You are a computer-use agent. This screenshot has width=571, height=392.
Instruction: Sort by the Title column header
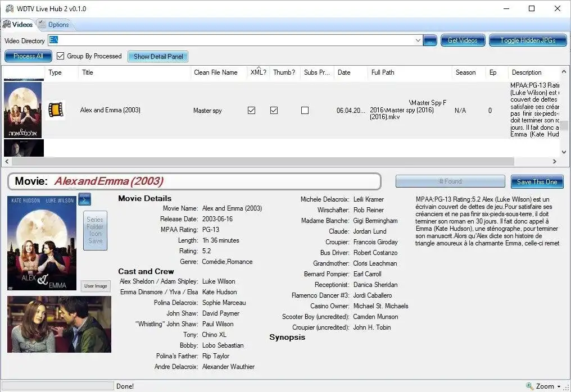coord(134,72)
